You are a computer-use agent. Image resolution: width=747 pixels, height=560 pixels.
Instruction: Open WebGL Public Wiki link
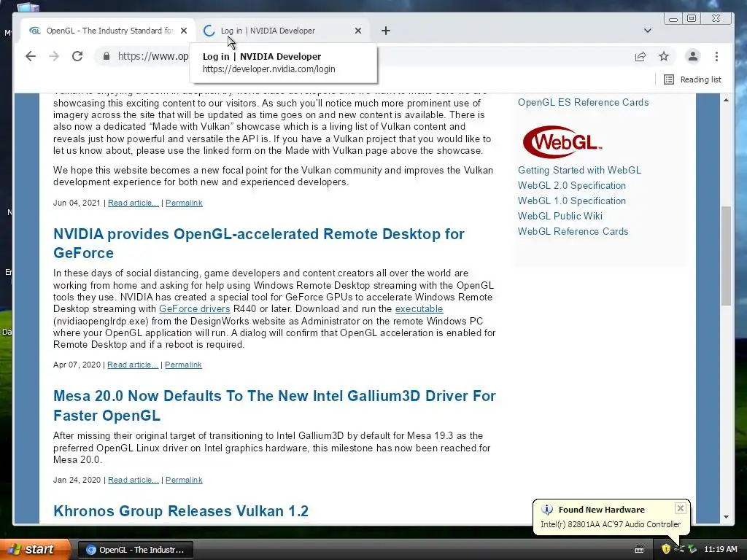[560, 216]
